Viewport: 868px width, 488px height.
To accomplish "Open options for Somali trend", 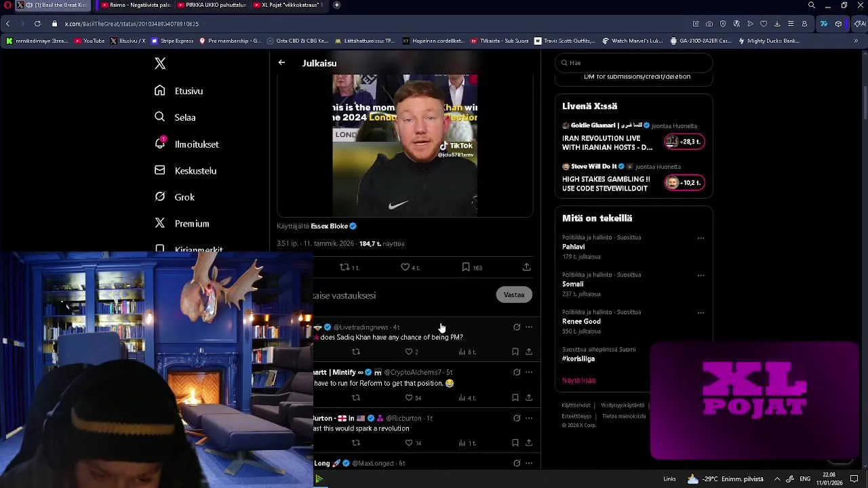I will point(701,276).
